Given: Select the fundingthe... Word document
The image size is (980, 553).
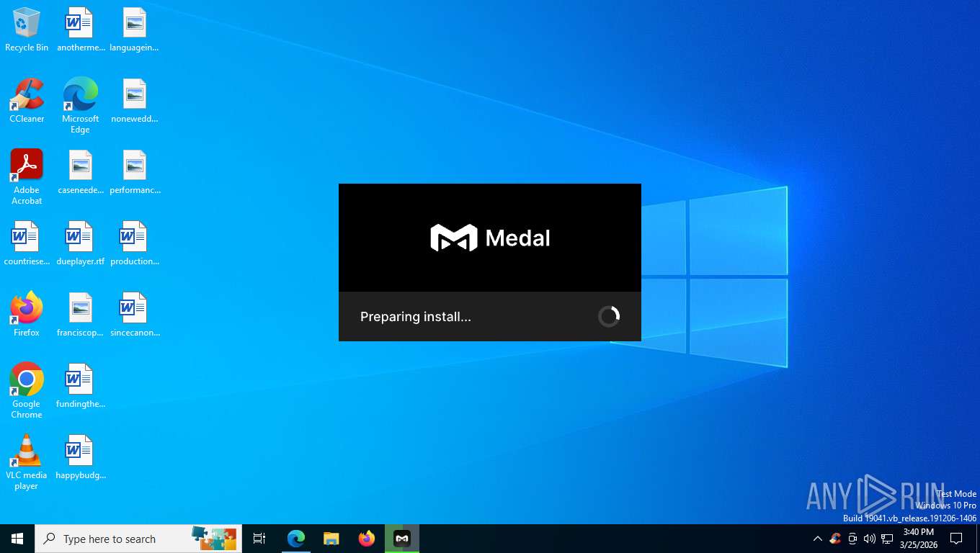Looking at the screenshot, I should click(x=80, y=386).
